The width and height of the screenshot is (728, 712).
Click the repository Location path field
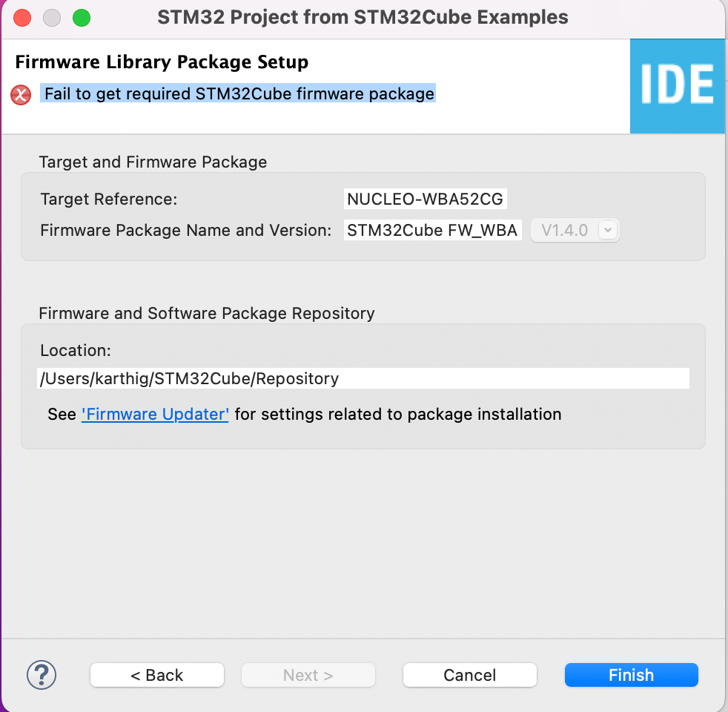click(363, 378)
